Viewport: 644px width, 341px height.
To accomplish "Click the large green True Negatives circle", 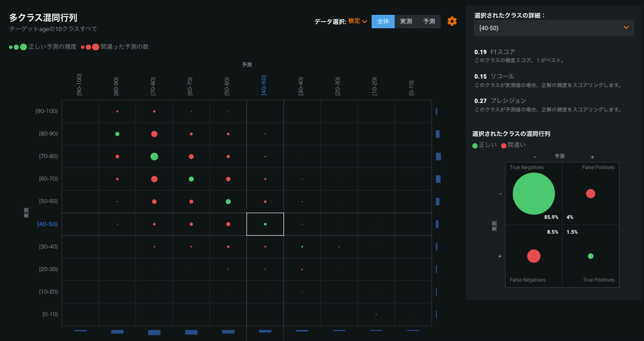I will point(534,194).
